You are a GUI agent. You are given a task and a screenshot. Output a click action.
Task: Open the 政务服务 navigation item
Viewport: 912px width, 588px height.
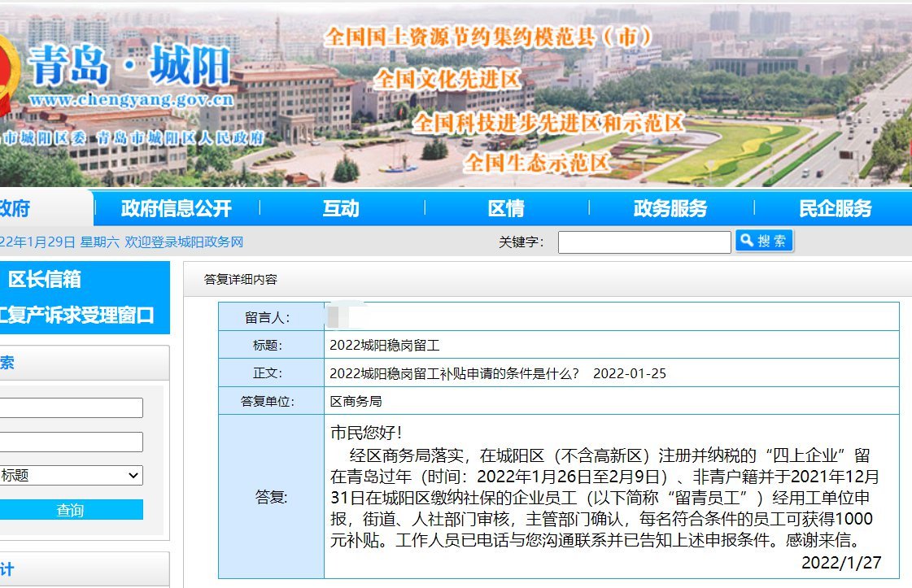670,209
